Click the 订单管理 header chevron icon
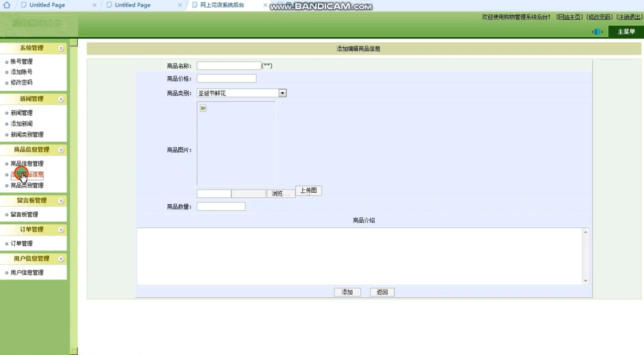Viewport: 644px width, 355px height. [x=61, y=230]
